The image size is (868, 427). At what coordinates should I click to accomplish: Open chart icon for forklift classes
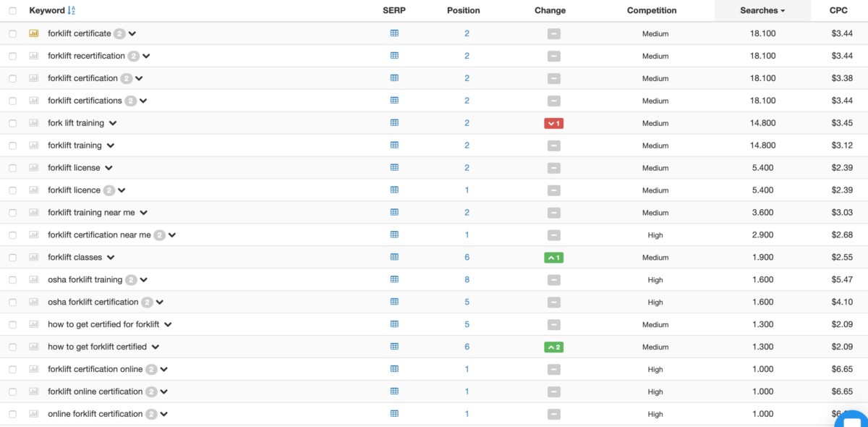click(34, 258)
